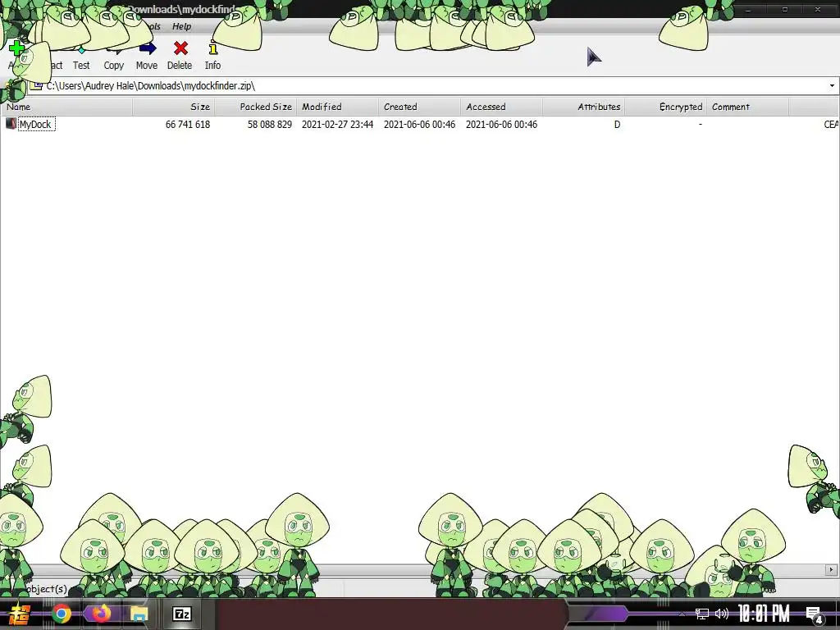Viewport: 840px width, 630px height.
Task: Show hidden tray icons chevron
Action: [682, 614]
